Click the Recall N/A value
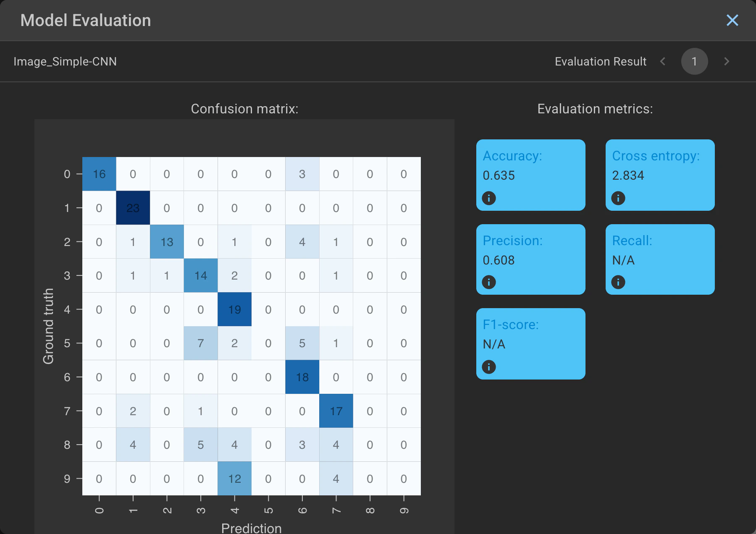The width and height of the screenshot is (756, 534). tap(623, 260)
